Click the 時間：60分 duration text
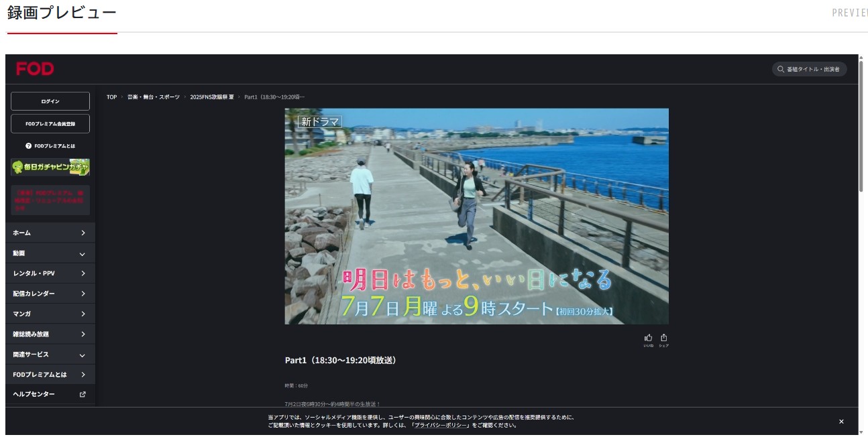The height and width of the screenshot is (437, 868). (x=296, y=385)
